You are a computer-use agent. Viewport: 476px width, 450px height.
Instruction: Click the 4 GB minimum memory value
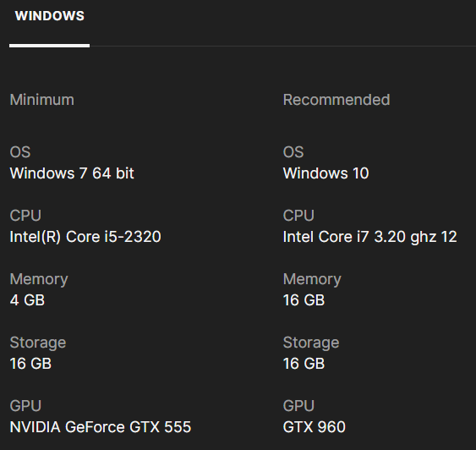tap(27, 300)
